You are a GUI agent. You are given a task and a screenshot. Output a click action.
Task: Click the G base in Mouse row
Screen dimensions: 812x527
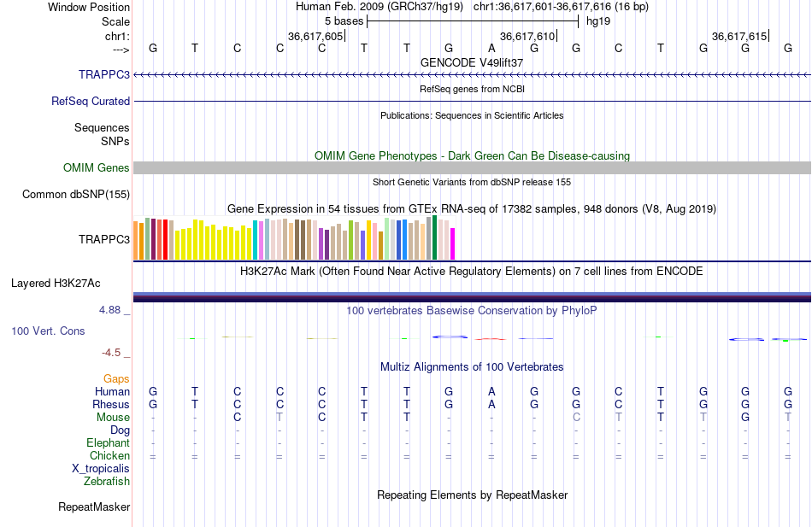pos(745,418)
